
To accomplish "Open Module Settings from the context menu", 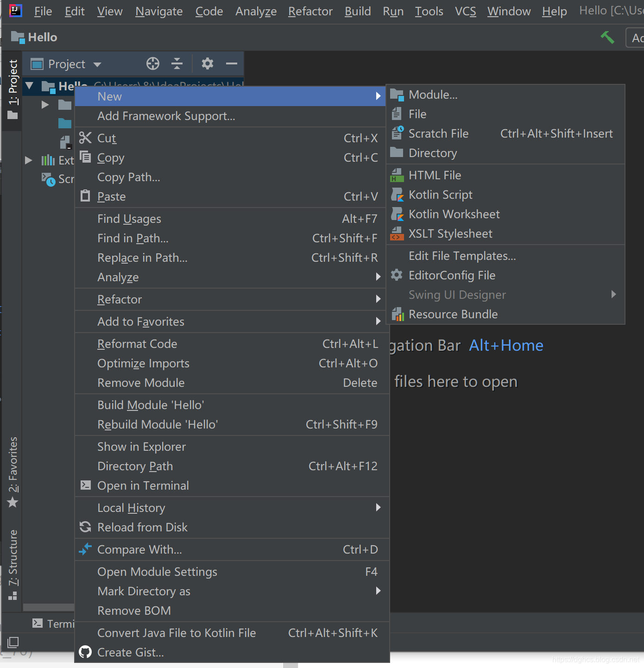I will pos(157,572).
